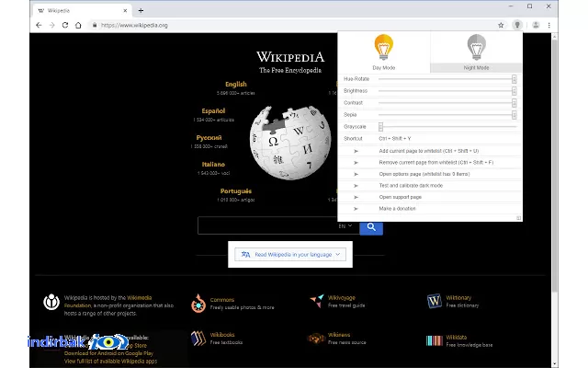This screenshot has width=588, height=368.
Task: Open the EN search language dropdown
Action: pos(345,226)
